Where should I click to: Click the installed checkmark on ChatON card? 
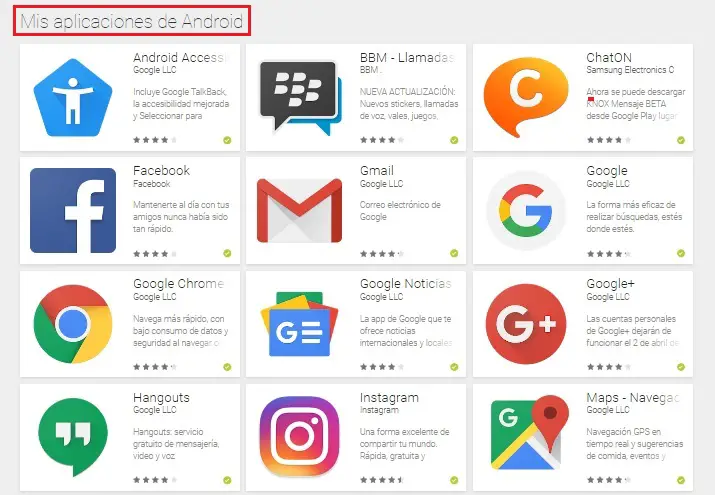(x=681, y=140)
